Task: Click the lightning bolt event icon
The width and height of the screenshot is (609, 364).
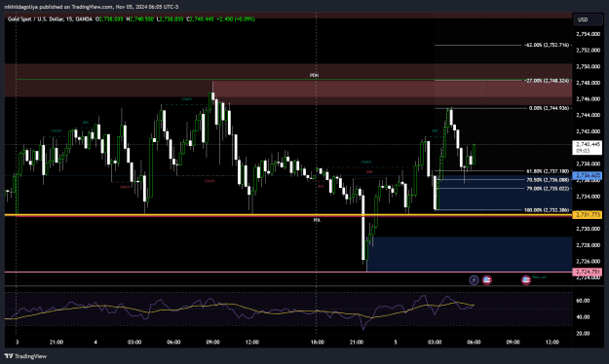Action: tap(474, 279)
